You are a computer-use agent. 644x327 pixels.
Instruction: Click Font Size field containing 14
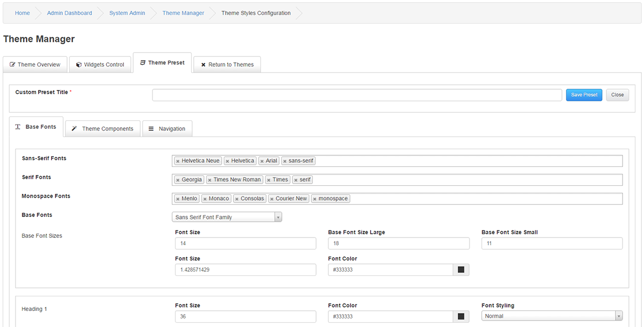(246, 243)
